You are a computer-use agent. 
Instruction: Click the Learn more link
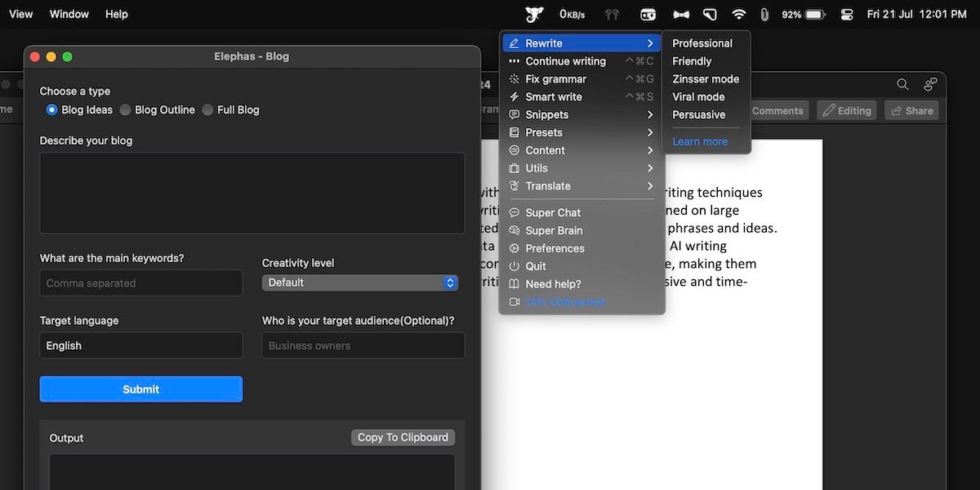(x=700, y=141)
